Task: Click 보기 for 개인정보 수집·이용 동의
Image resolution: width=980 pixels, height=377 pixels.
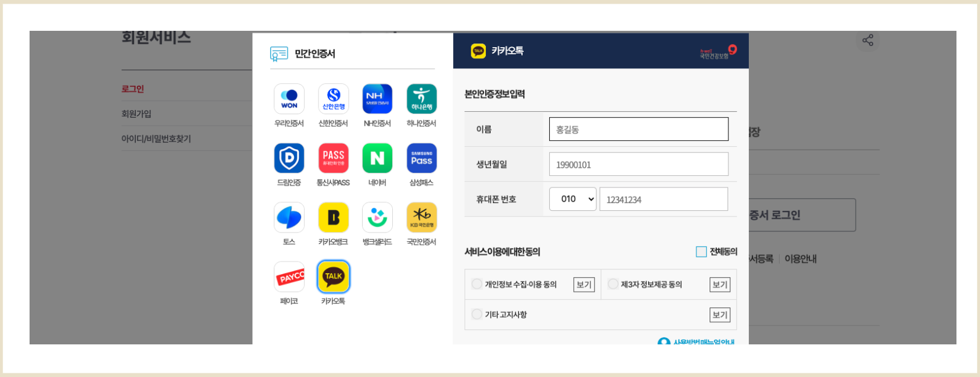Action: pos(584,285)
